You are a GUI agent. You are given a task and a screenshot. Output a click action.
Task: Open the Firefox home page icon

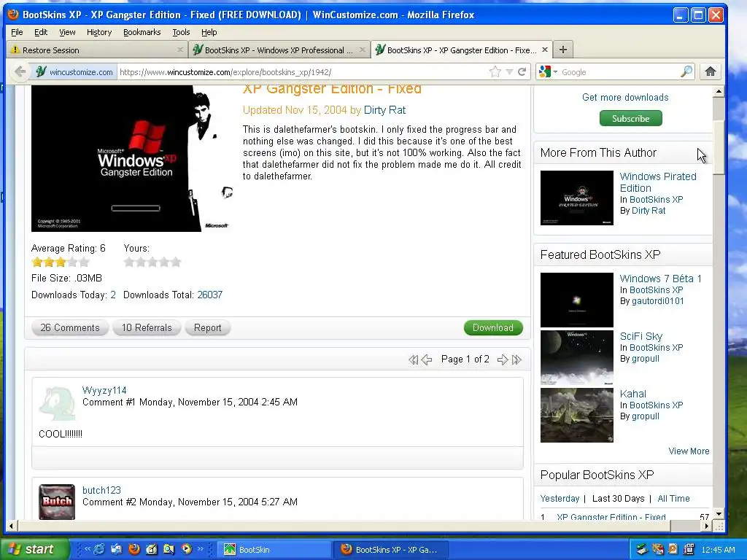pyautogui.click(x=711, y=72)
